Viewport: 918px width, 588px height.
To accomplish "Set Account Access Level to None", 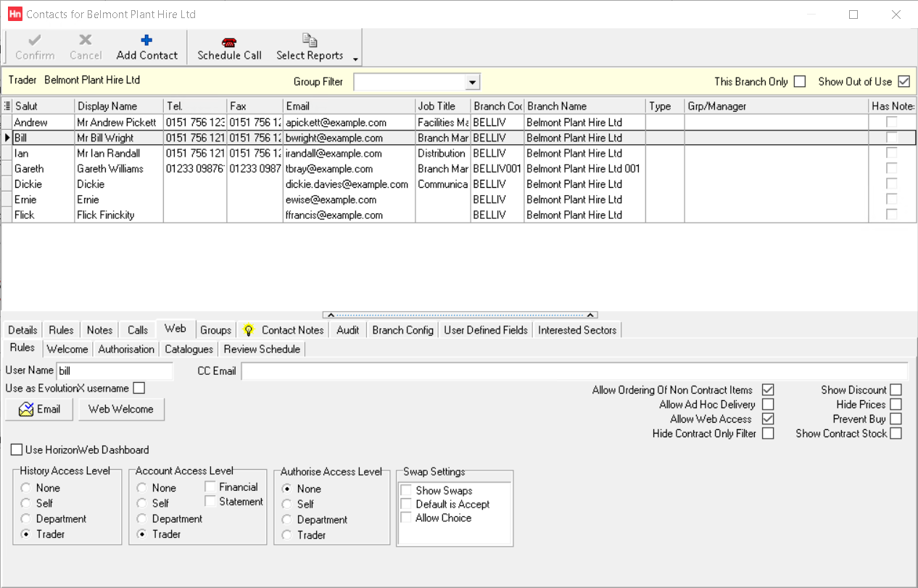I will coord(142,488).
